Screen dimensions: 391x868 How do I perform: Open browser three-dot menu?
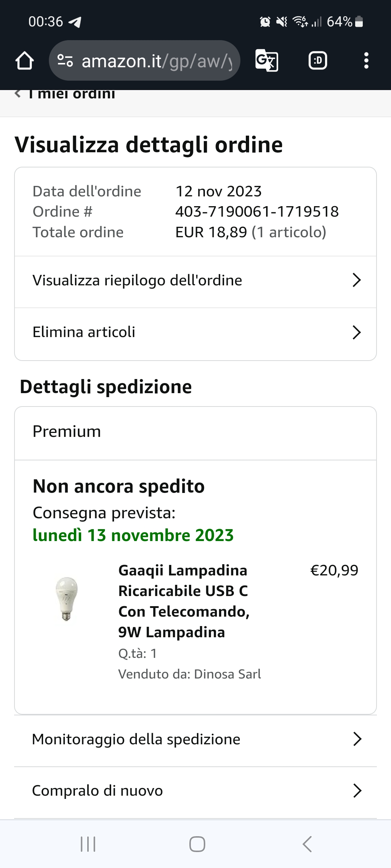(x=366, y=60)
